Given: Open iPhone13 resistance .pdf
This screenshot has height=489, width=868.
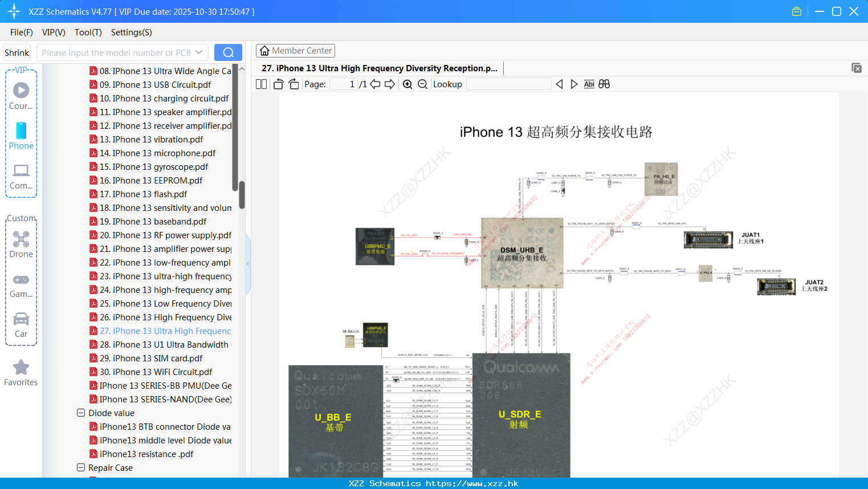Looking at the screenshot, I should [141, 454].
